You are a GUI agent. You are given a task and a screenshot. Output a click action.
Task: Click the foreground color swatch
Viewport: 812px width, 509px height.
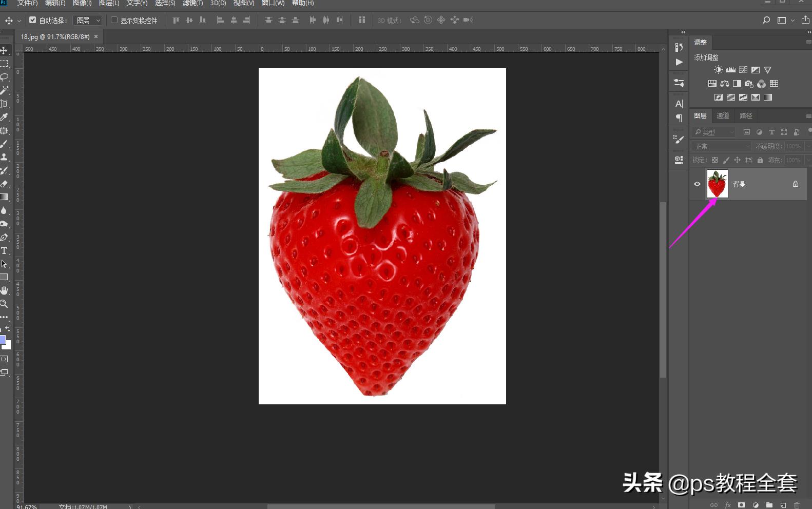point(3,340)
